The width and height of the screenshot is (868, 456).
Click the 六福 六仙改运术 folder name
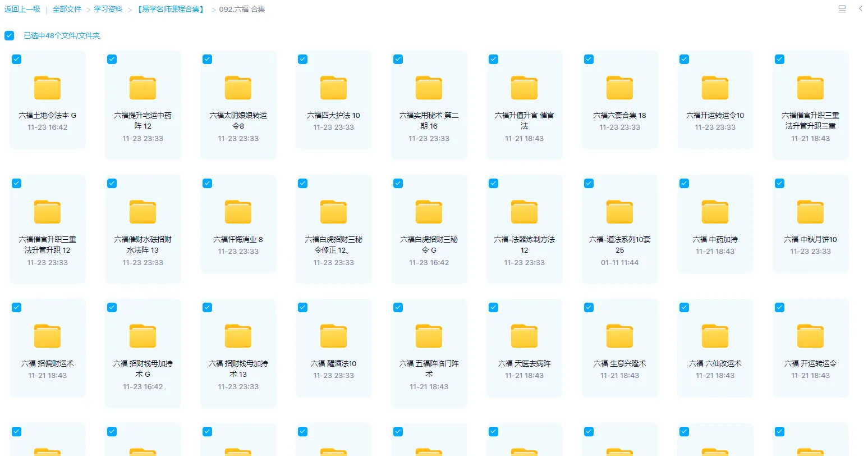pos(715,363)
